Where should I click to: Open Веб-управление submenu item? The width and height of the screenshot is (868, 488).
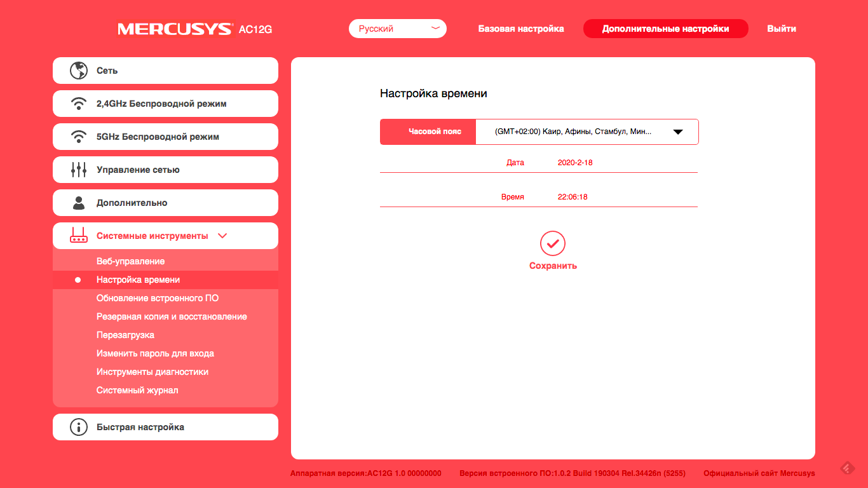(130, 261)
